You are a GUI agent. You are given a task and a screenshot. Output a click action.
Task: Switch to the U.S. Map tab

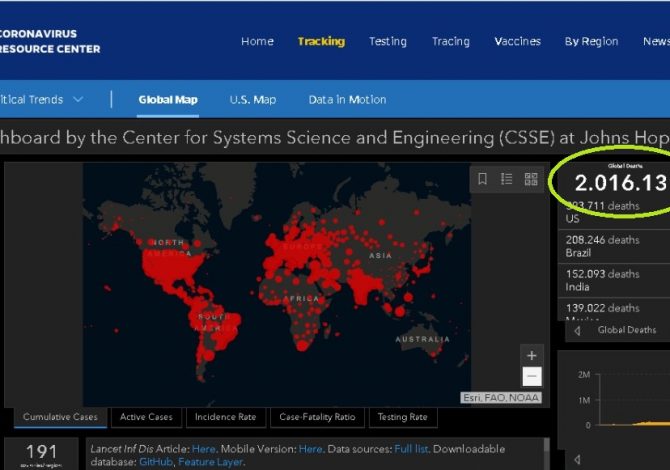253,100
